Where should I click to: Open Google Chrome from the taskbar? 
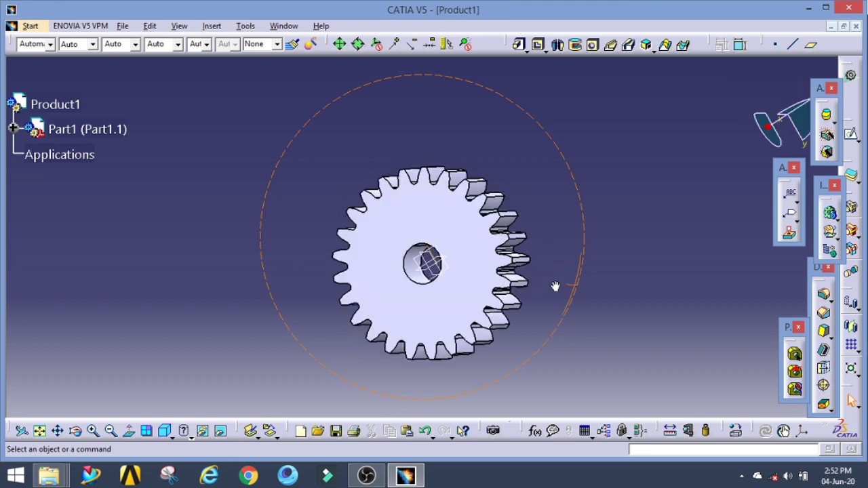click(x=248, y=475)
